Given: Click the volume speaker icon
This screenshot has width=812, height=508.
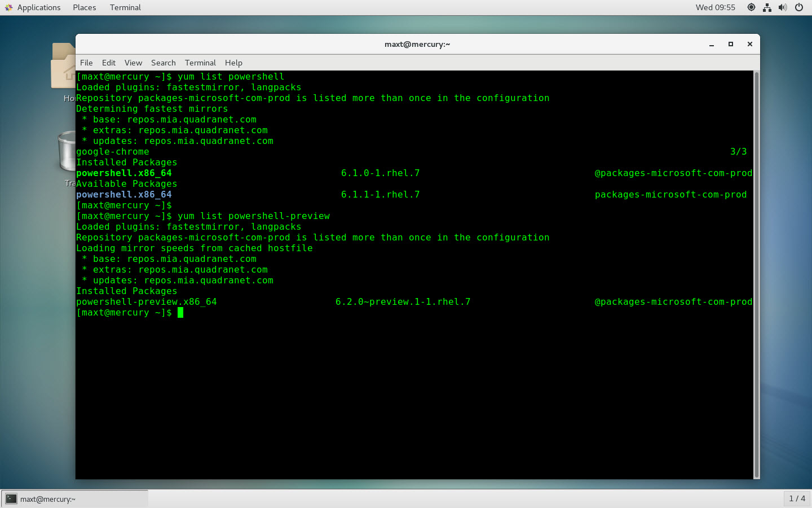Looking at the screenshot, I should pos(783,7).
